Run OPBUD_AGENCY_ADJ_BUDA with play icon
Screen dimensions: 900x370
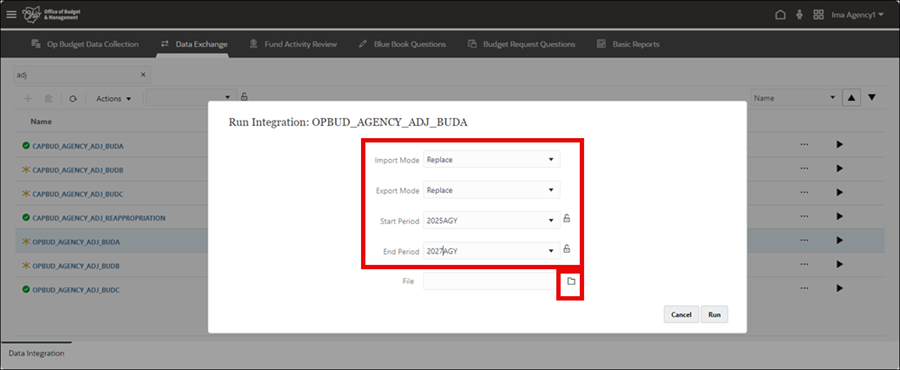(x=840, y=241)
